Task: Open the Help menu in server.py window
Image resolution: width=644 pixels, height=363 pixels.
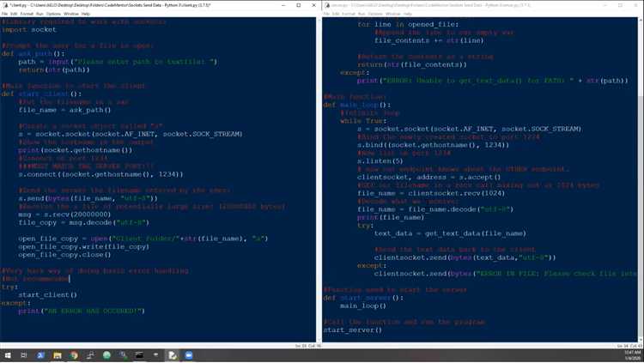Action: (x=407, y=14)
